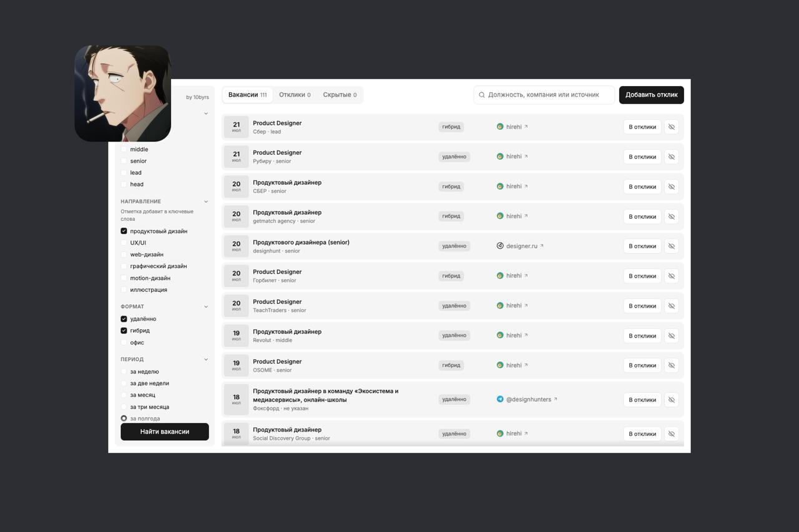799x532 pixels.
Task: Click the external arrow icon next to designer.ru
Action: 542,246
